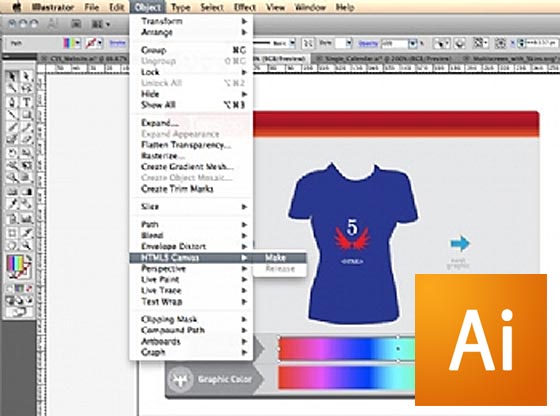Open the Type menu

coord(180,7)
